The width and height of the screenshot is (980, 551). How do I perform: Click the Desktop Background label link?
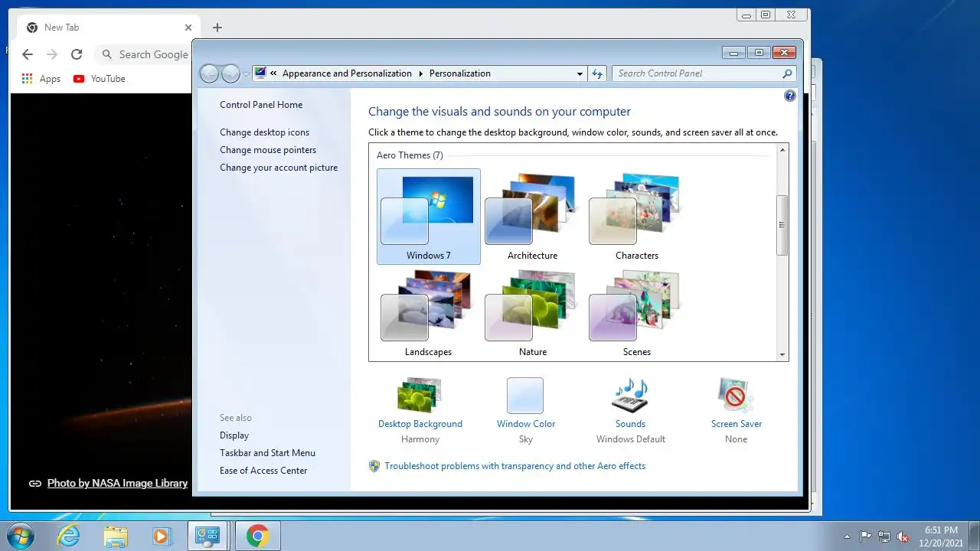pyautogui.click(x=420, y=424)
